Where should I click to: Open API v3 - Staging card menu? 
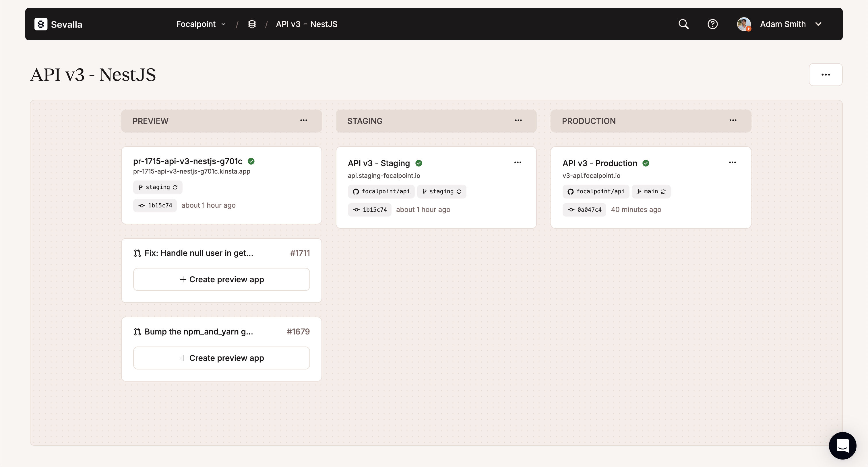518,162
